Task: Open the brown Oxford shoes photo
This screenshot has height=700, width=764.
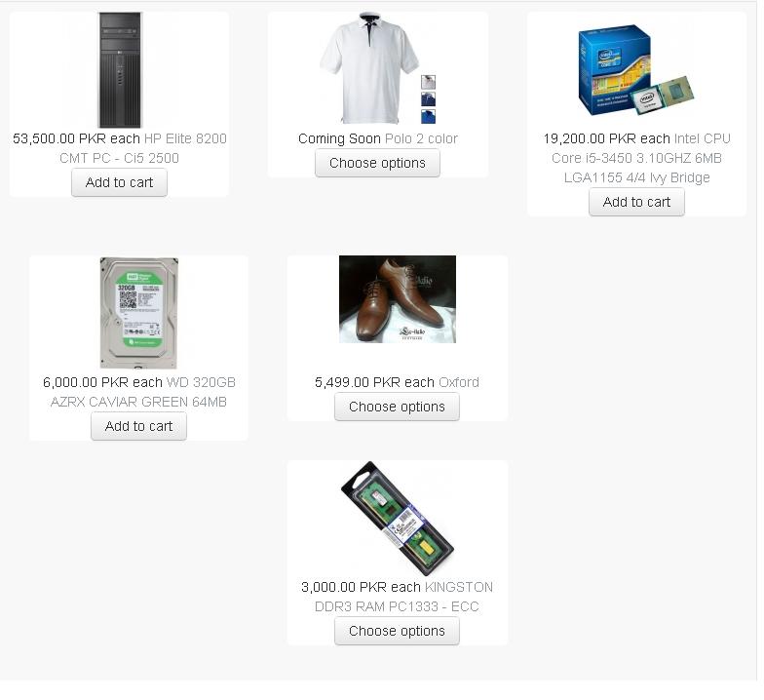Action: tap(398, 299)
